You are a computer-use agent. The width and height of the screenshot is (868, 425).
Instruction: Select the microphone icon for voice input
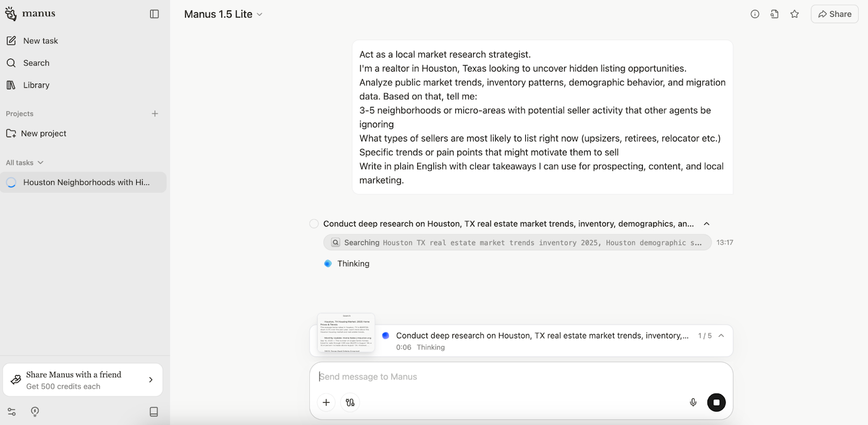point(693,402)
